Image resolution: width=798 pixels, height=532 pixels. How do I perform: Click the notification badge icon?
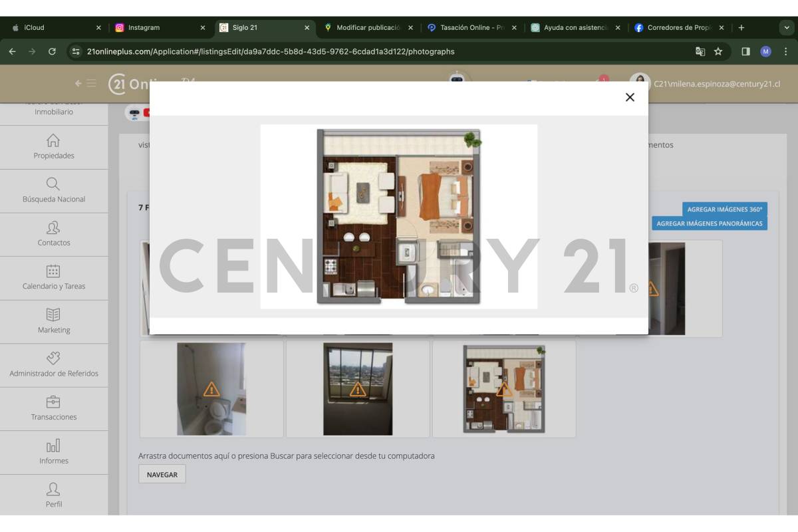[x=603, y=80]
